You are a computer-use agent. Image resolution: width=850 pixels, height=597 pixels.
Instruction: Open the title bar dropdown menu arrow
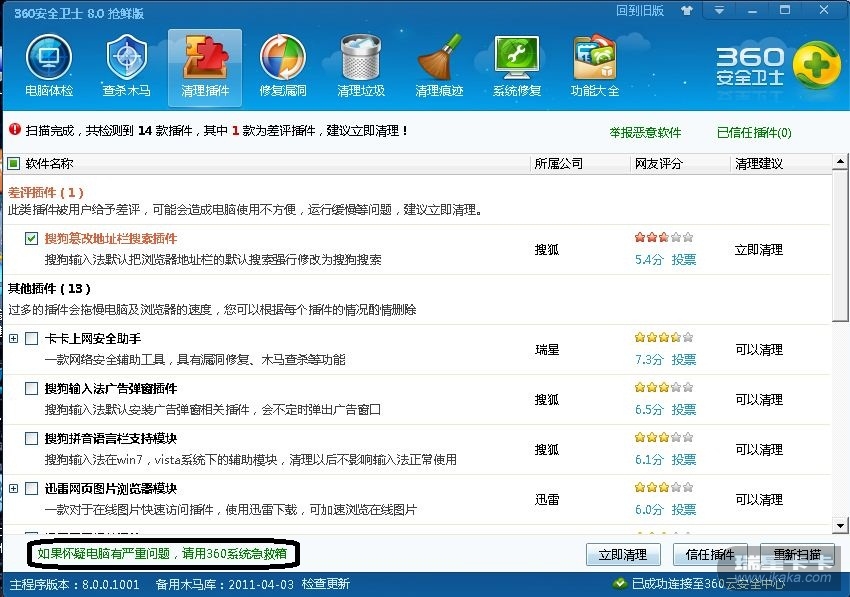click(719, 10)
